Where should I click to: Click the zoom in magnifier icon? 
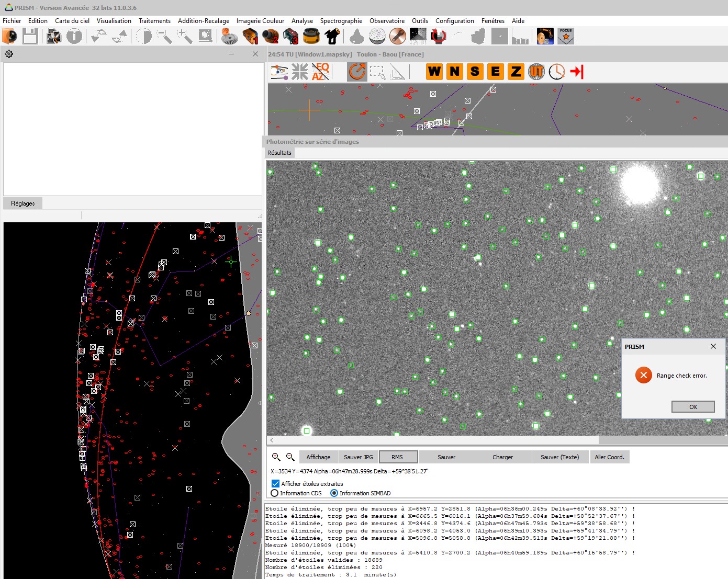pos(276,457)
